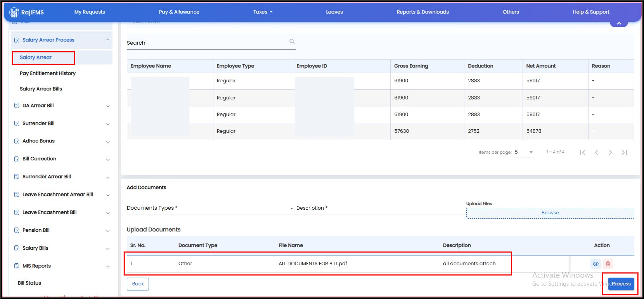
Task: Click the Browse upload link
Action: tap(550, 213)
